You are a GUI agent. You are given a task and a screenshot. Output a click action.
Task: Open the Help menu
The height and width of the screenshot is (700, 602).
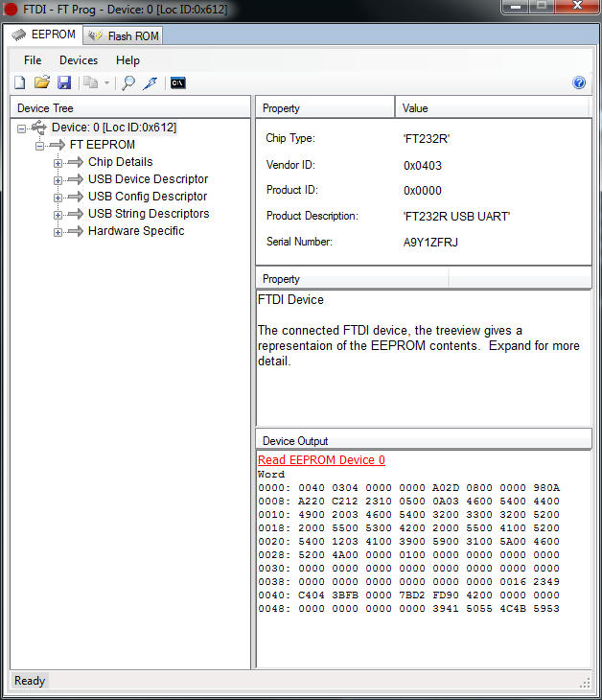point(127,60)
